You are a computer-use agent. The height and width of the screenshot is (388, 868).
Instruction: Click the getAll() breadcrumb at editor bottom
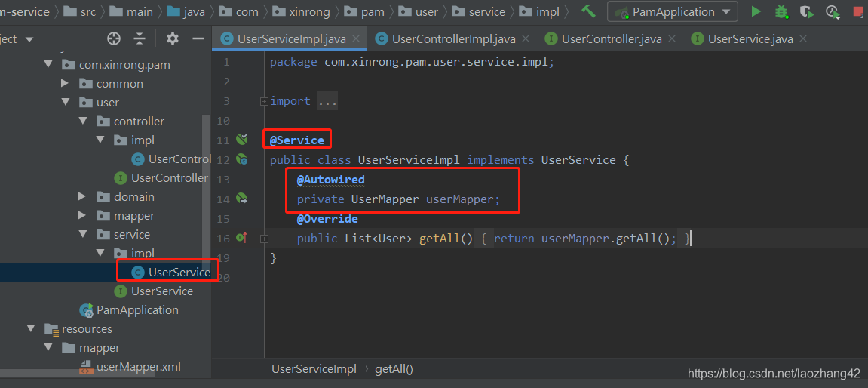[394, 369]
